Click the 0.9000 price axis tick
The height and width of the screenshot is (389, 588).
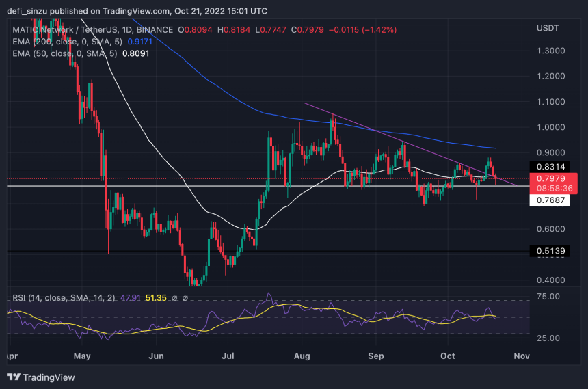pos(550,152)
